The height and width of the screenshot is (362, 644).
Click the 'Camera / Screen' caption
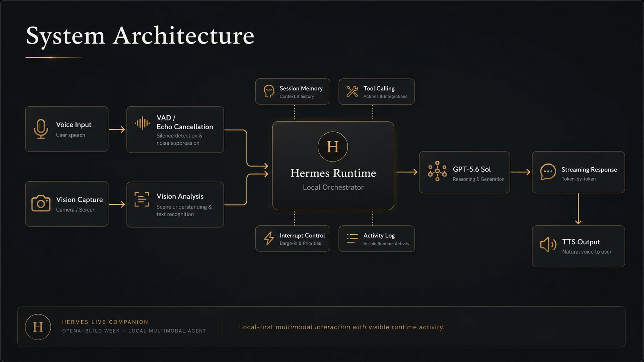[75, 210]
